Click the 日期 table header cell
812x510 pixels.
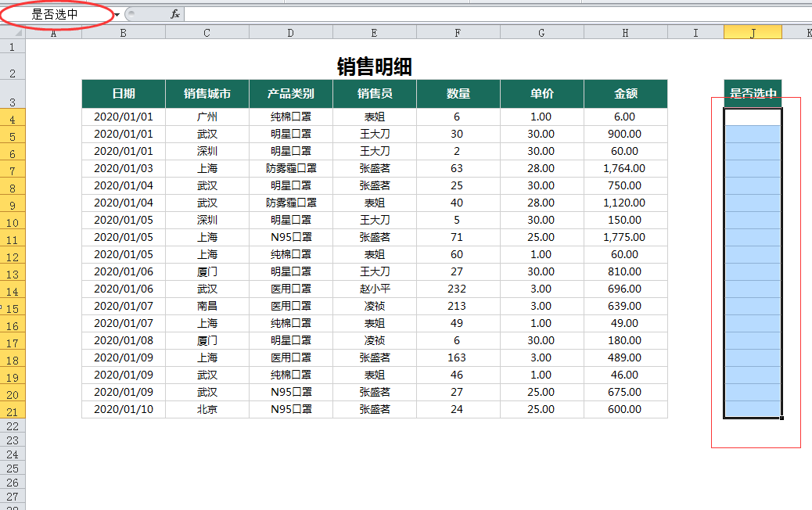tap(124, 94)
